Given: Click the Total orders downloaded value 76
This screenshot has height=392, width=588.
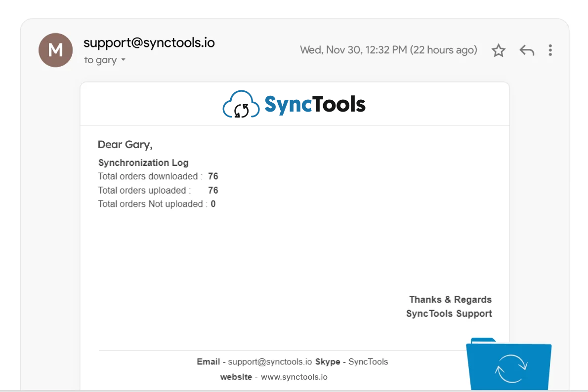Looking at the screenshot, I should pyautogui.click(x=213, y=176).
